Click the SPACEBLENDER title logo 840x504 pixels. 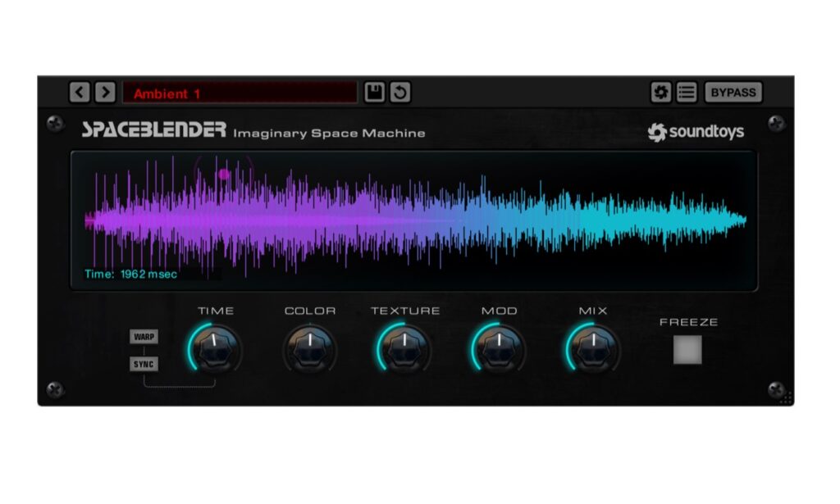[153, 129]
